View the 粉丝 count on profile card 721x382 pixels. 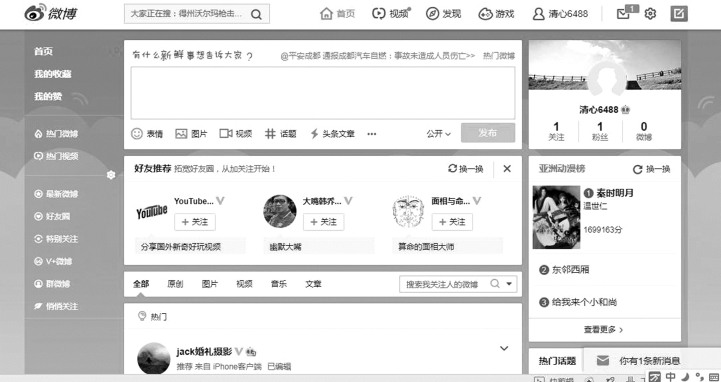point(600,131)
